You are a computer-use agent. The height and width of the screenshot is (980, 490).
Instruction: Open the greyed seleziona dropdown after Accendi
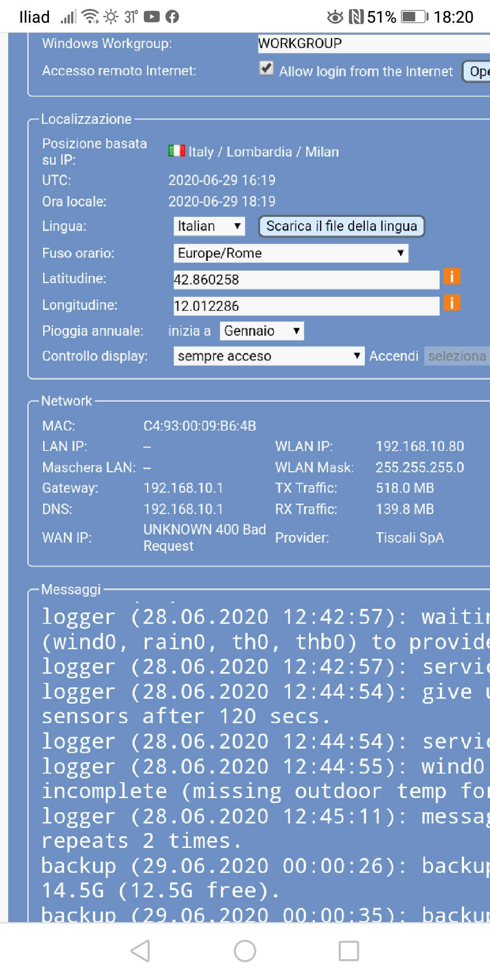click(x=457, y=356)
